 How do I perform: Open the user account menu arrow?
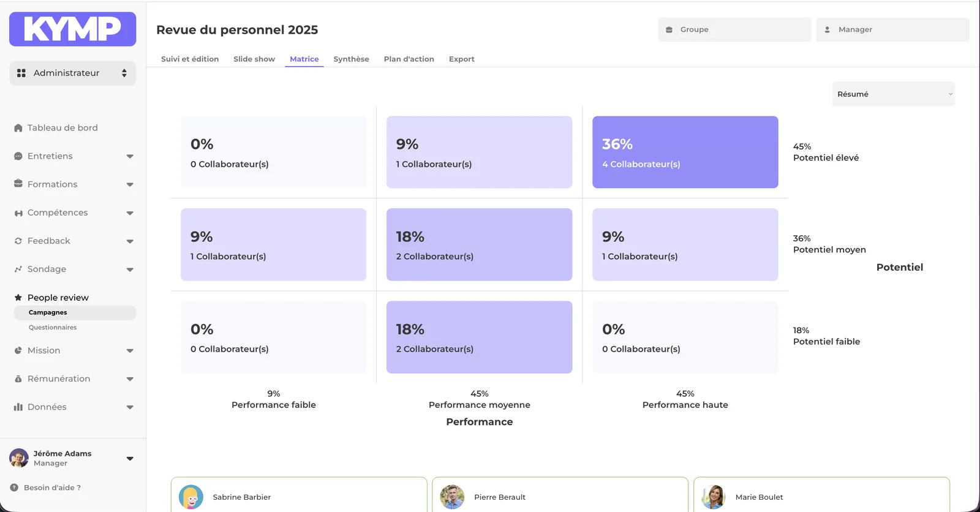pos(130,458)
